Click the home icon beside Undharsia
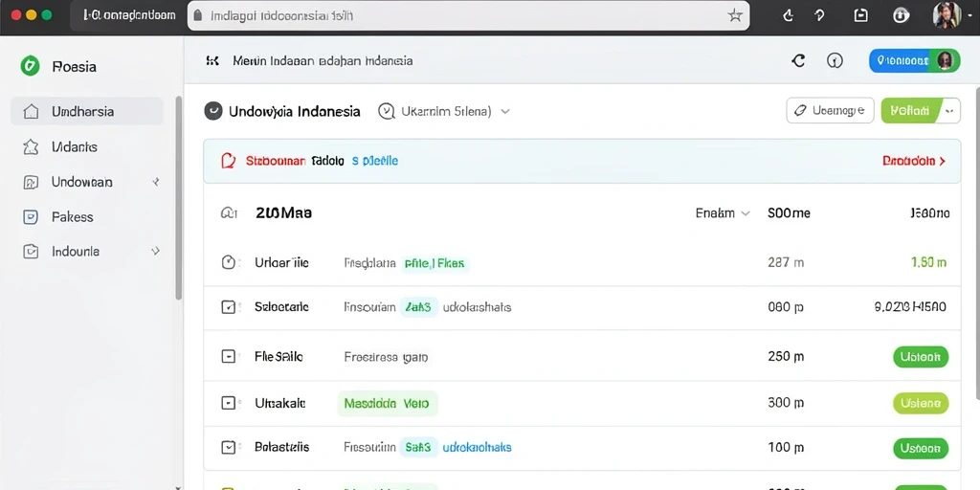The width and height of the screenshot is (980, 490). pos(31,112)
